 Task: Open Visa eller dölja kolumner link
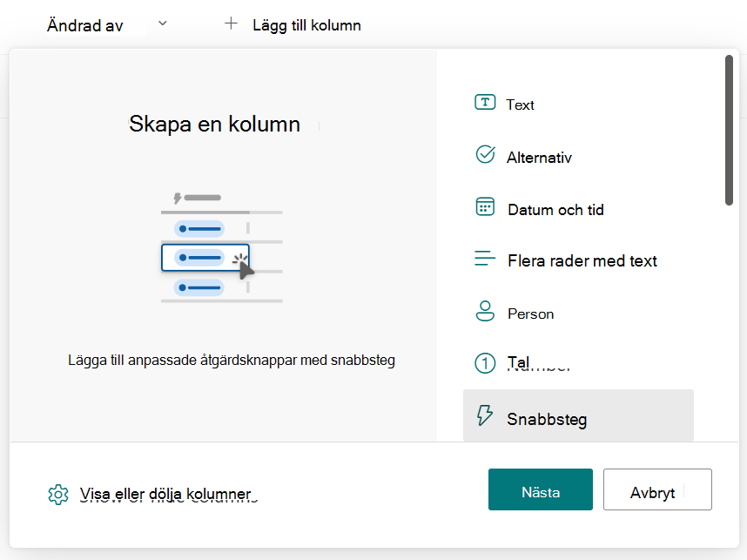165,494
